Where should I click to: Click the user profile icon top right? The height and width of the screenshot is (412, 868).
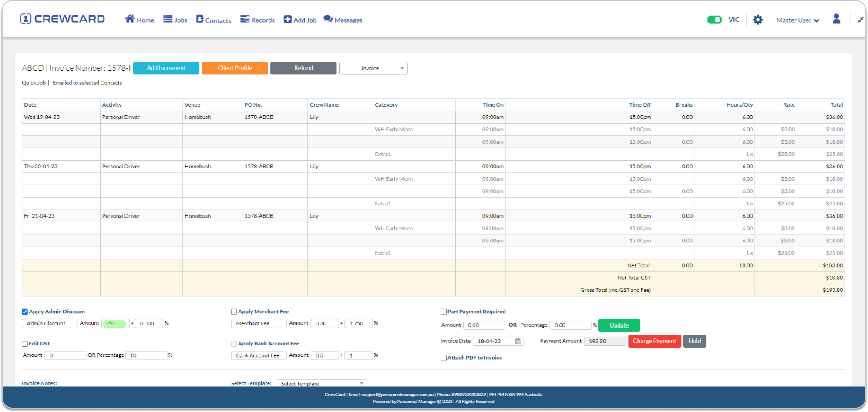click(836, 19)
